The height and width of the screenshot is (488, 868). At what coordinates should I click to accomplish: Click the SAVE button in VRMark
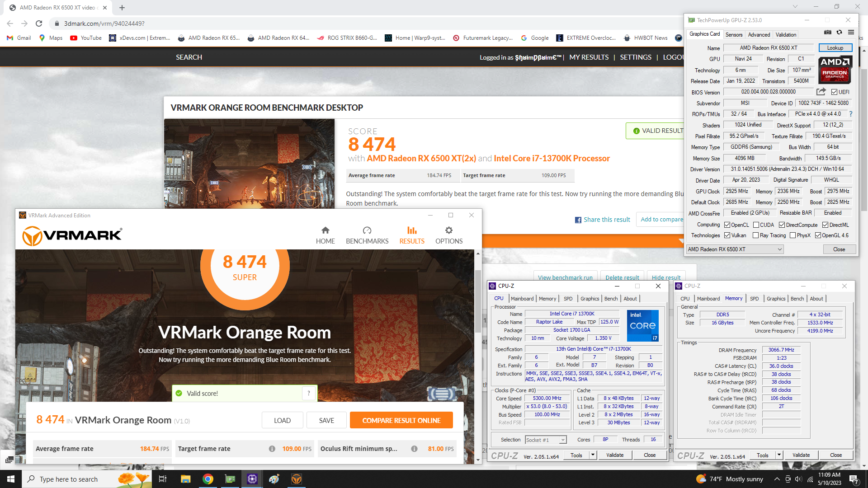[x=326, y=420]
